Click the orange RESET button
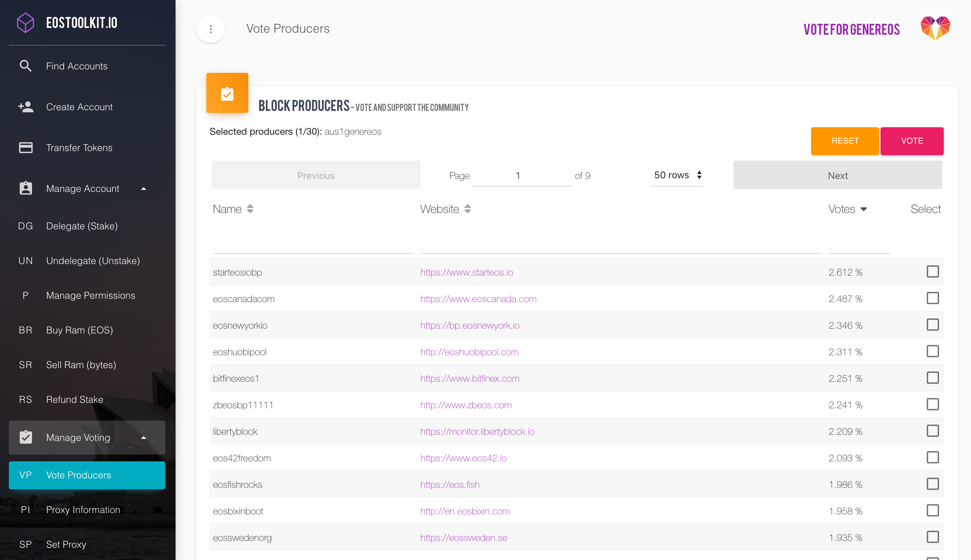This screenshot has width=971, height=560. [845, 141]
